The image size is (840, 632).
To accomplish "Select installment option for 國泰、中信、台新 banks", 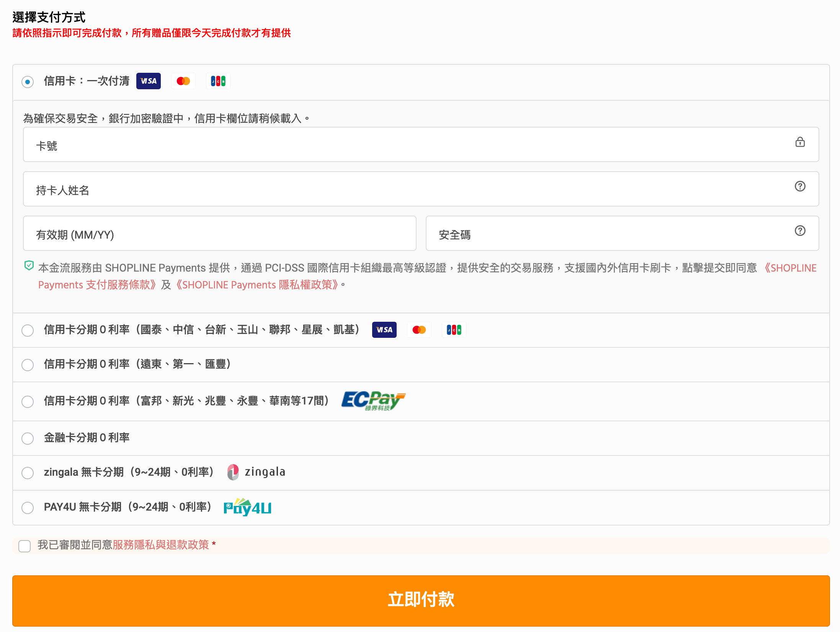I will [28, 330].
